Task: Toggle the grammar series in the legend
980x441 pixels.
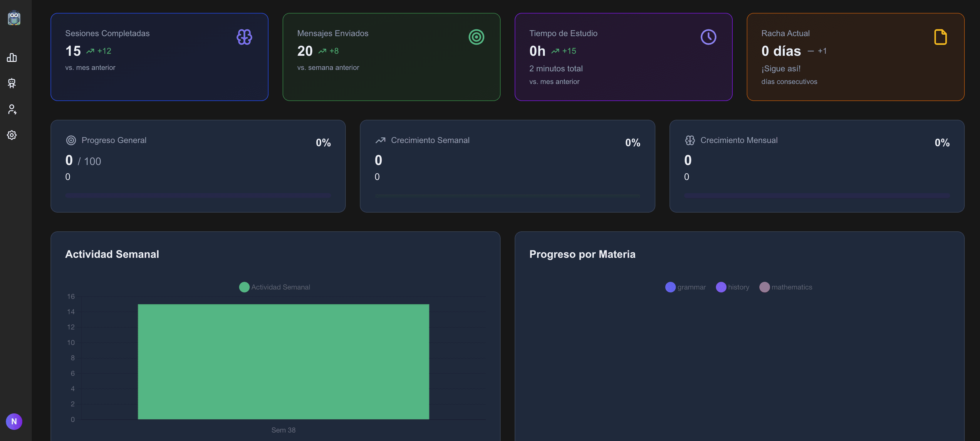Action: (x=685, y=287)
